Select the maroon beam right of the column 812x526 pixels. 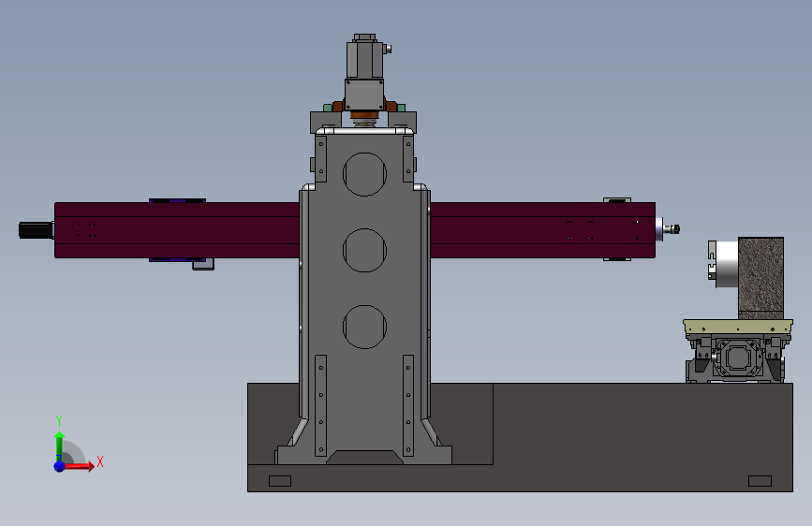pos(542,230)
